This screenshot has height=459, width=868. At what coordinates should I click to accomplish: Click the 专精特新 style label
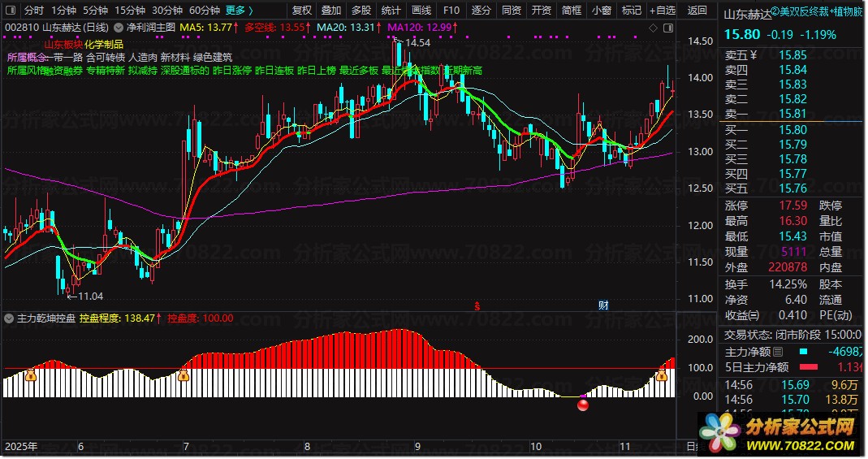click(x=106, y=71)
